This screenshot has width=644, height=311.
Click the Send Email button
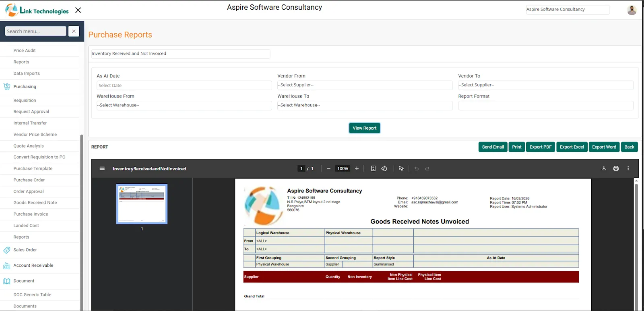[x=493, y=147]
